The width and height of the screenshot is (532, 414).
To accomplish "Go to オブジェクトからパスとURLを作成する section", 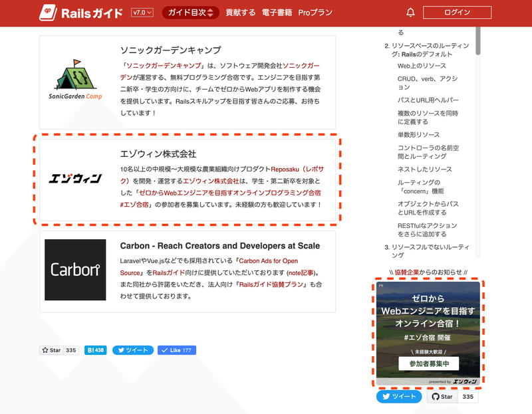I will click(428, 208).
